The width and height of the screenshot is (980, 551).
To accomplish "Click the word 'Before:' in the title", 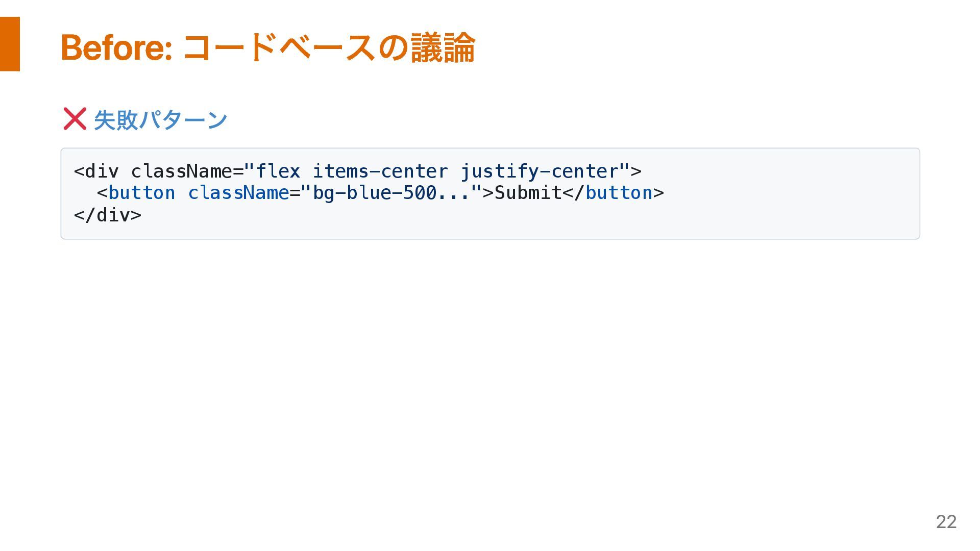I will point(116,47).
